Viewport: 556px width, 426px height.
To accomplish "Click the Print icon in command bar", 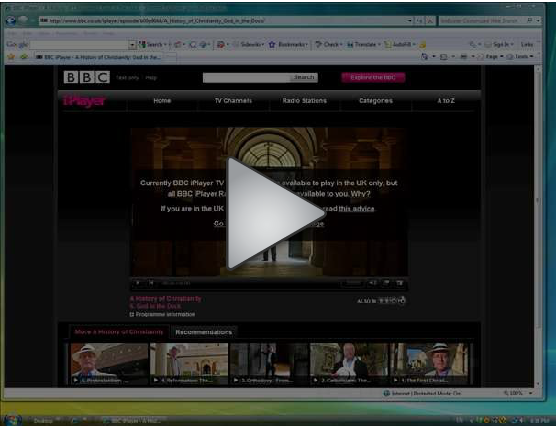I will click(x=463, y=57).
